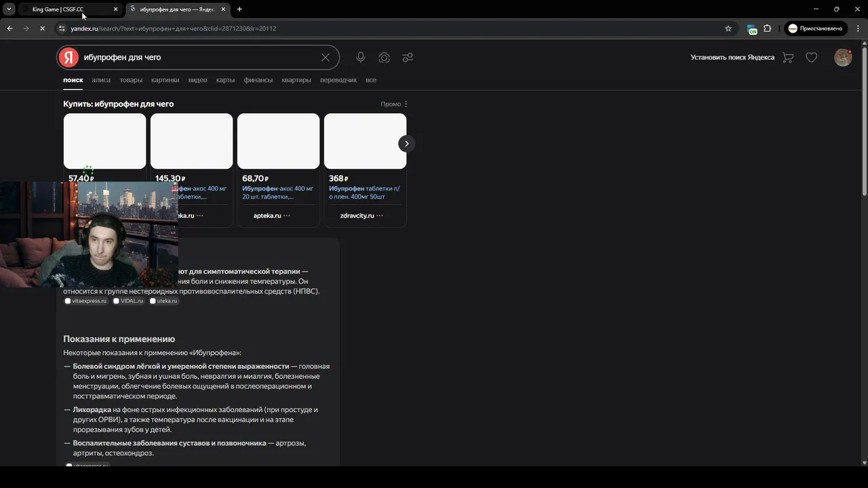This screenshot has width=868, height=488.
Task: Open site info icon in address bar
Action: pos(62,28)
